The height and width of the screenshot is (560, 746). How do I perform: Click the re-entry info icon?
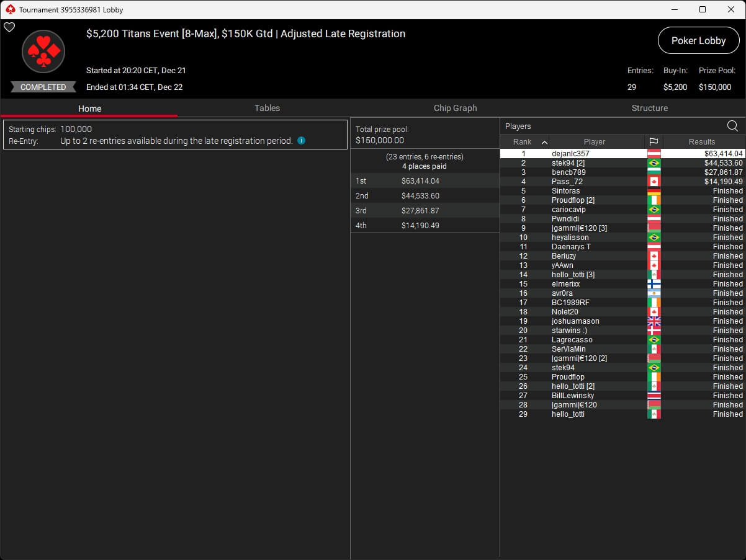(x=302, y=141)
